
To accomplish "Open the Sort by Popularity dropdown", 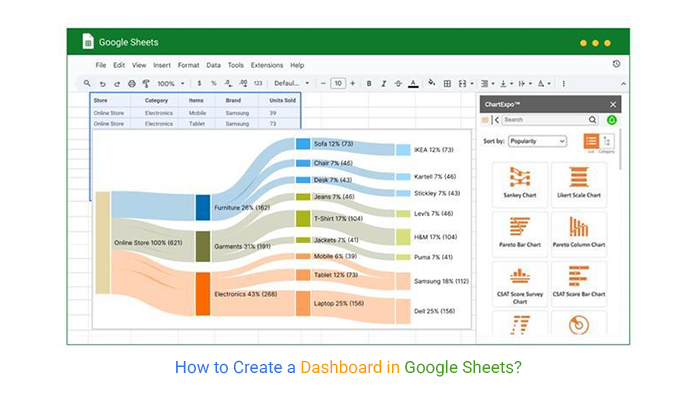I will coord(537,141).
